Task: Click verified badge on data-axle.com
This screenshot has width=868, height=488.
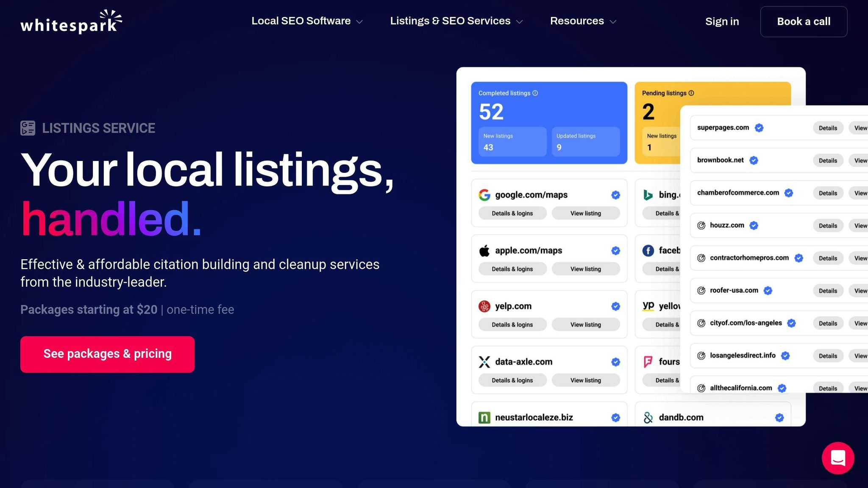Action: pyautogui.click(x=616, y=362)
